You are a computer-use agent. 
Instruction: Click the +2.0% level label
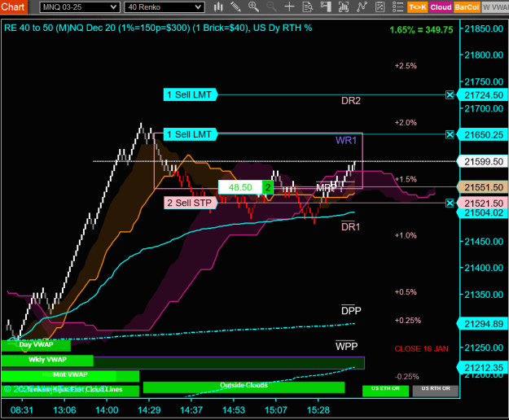(x=406, y=123)
